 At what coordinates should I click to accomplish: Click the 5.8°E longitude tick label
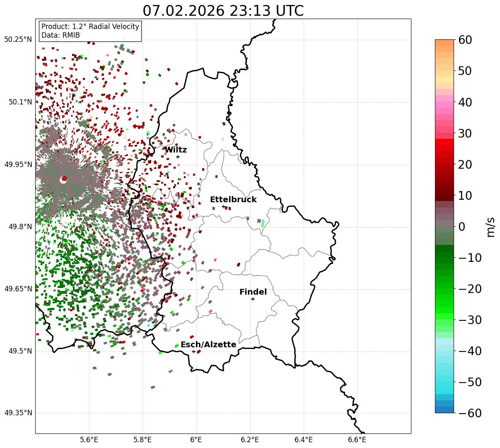[x=143, y=440]
